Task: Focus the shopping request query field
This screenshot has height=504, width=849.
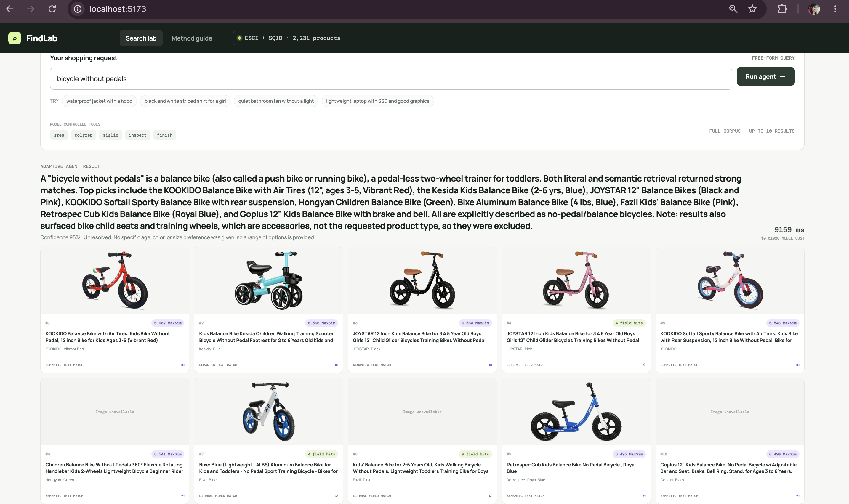Action: (391, 78)
